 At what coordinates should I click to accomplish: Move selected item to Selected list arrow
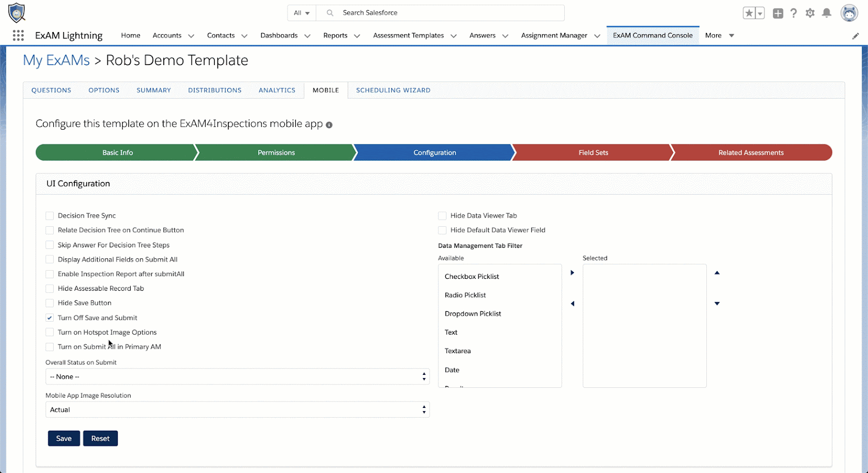tap(572, 273)
